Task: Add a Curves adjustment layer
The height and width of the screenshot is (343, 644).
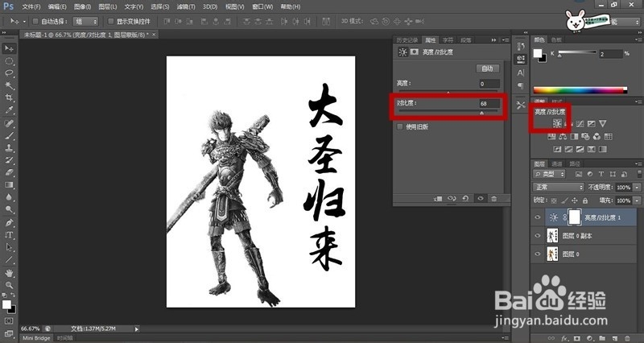Action: click(580, 123)
